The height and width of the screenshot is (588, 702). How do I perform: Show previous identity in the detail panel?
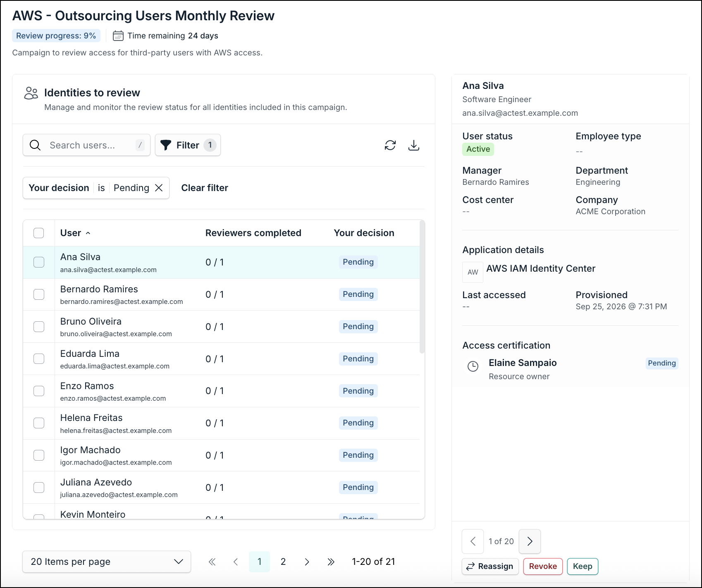[473, 541]
